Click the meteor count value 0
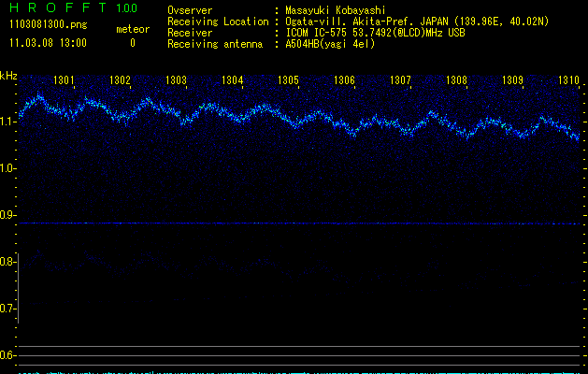 [132, 43]
